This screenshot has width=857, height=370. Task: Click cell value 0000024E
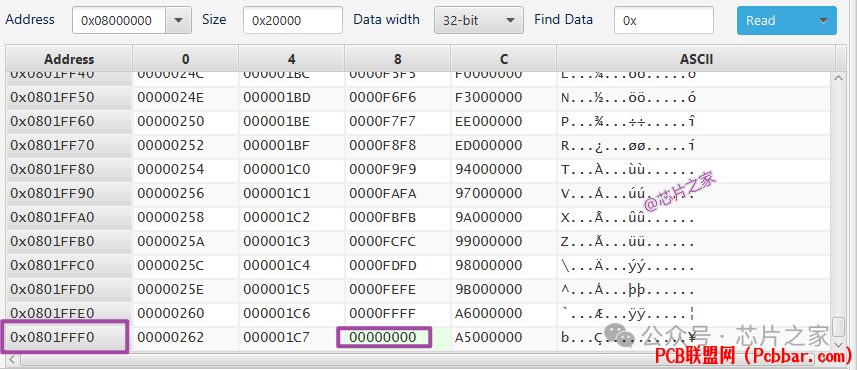coord(171,97)
